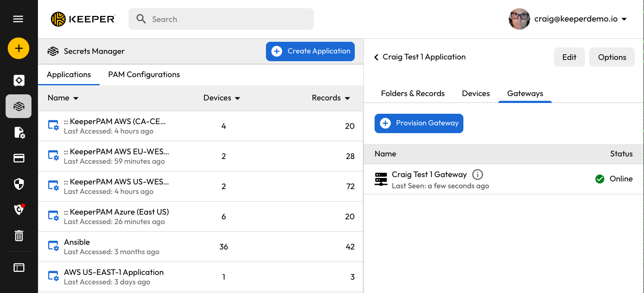Sort applications by Devices column

[x=222, y=98]
